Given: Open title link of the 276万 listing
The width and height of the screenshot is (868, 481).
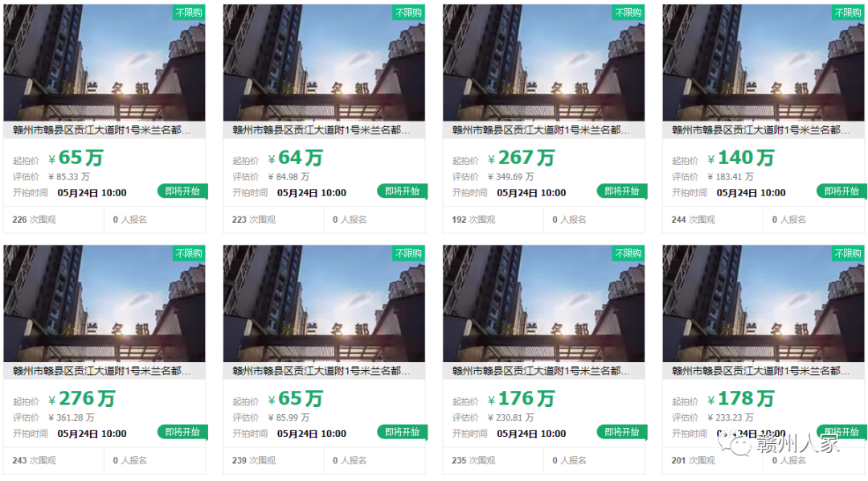Looking at the screenshot, I should pyautogui.click(x=101, y=372).
